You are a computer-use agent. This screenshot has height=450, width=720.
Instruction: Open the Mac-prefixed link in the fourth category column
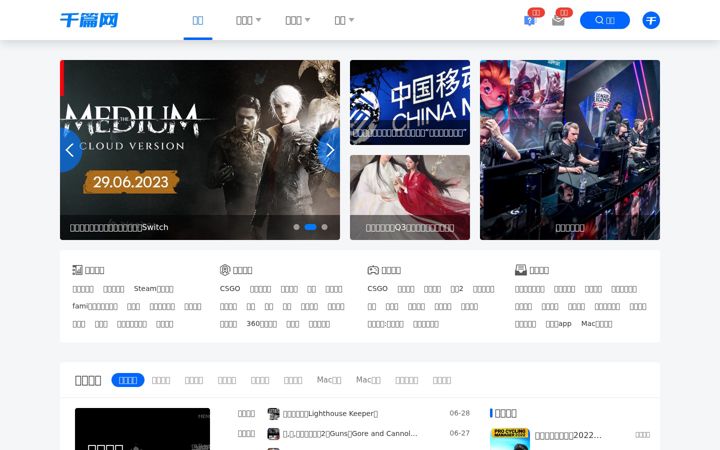click(x=596, y=324)
